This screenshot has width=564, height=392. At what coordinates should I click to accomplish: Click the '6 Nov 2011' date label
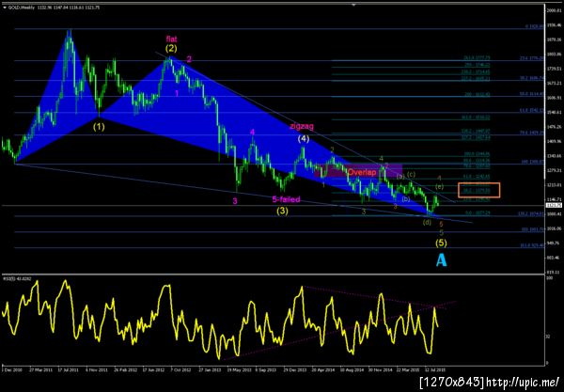[x=97, y=369]
